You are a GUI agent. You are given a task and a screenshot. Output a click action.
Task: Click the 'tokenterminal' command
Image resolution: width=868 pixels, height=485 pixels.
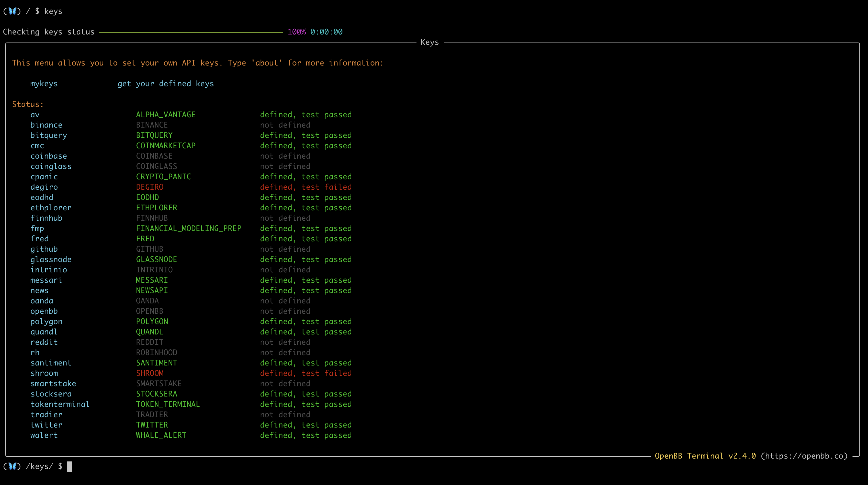pos(60,404)
